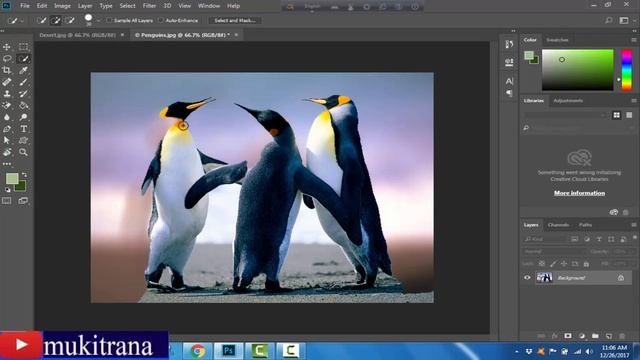This screenshot has width=640, height=360.
Task: Switch to the Adjustments tab
Action: [x=568, y=100]
